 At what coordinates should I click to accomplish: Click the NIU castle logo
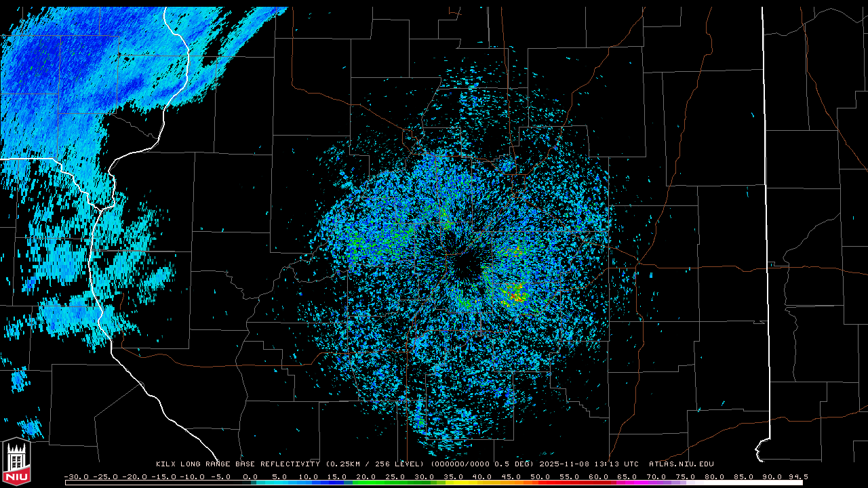(16, 462)
